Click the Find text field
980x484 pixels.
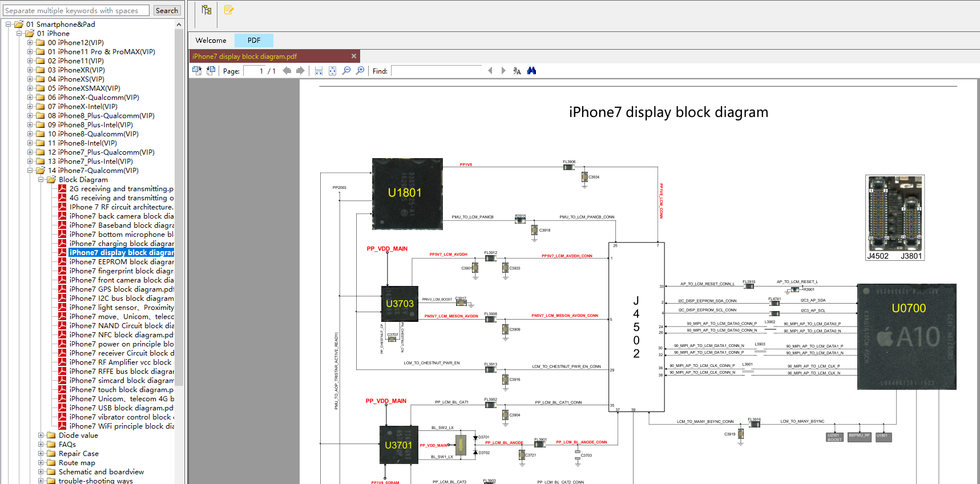point(437,71)
